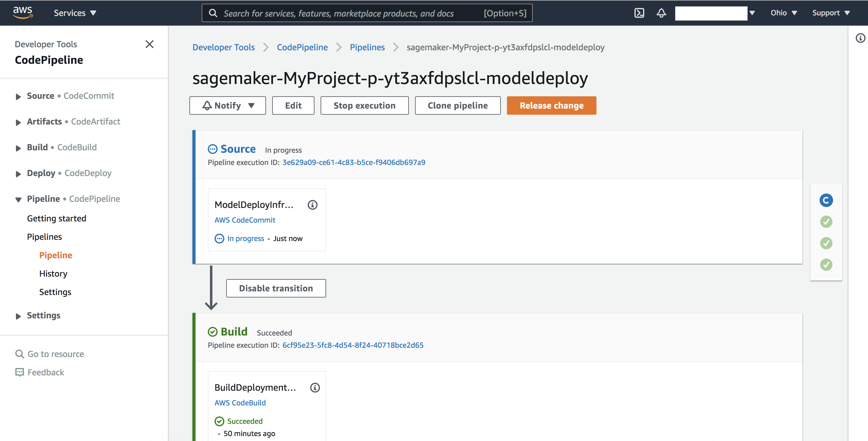Expand Source CodeCommit section
Screen dimensions: 868x441
[x=18, y=97]
